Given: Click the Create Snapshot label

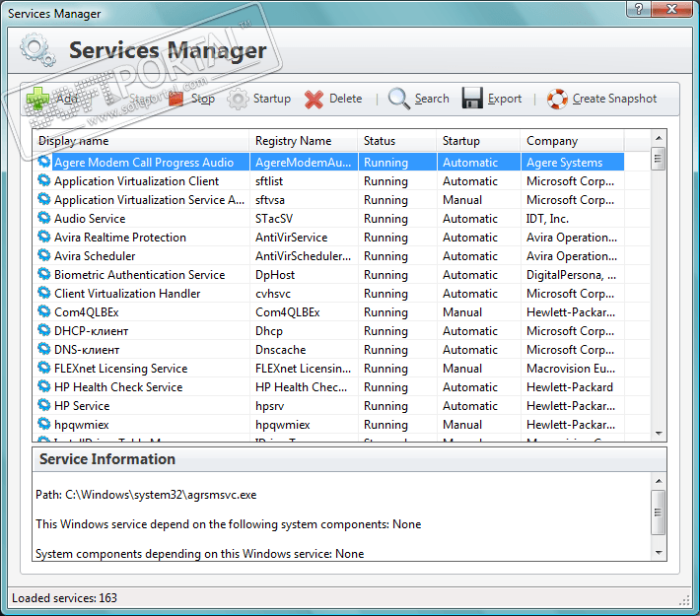Looking at the screenshot, I should 614,99.
